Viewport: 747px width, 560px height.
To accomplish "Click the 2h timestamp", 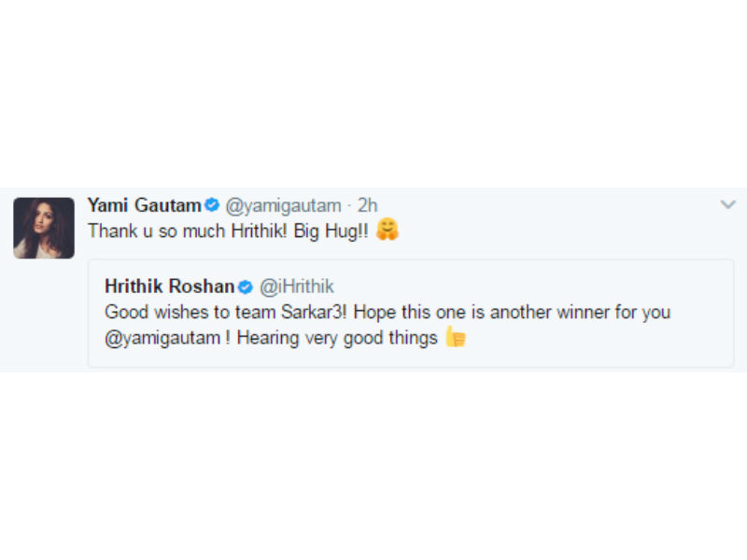I will [367, 205].
